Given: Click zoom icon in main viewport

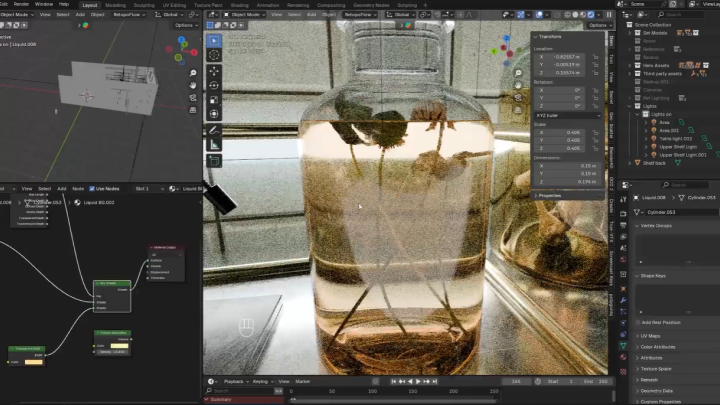Looking at the screenshot, I should point(518,73).
